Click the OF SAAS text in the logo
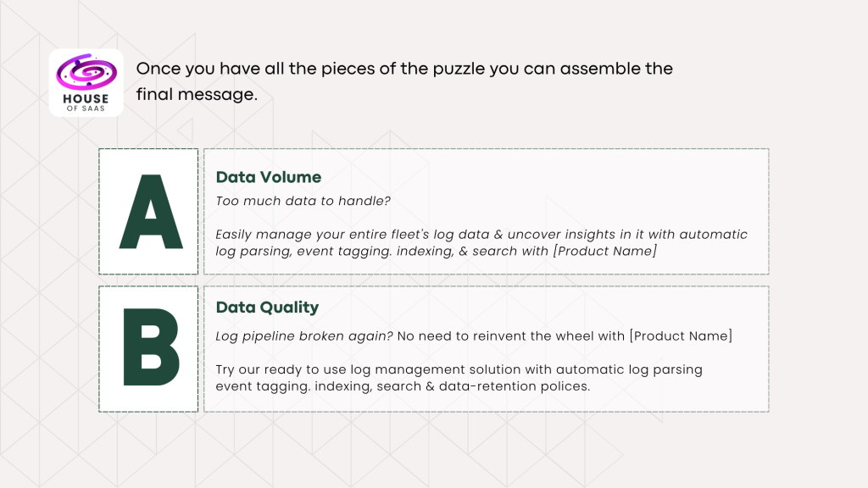The height and width of the screenshot is (488, 868). pyautogui.click(x=86, y=108)
